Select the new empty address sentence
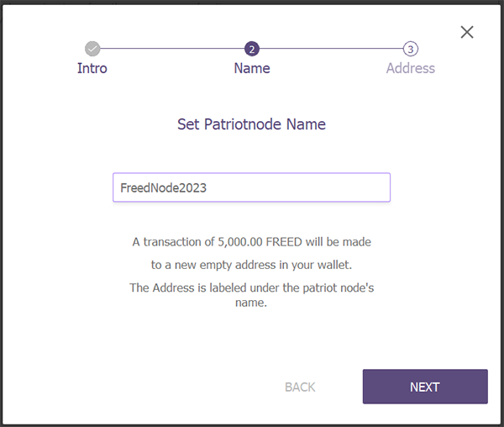This screenshot has height=427, width=504. (252, 265)
